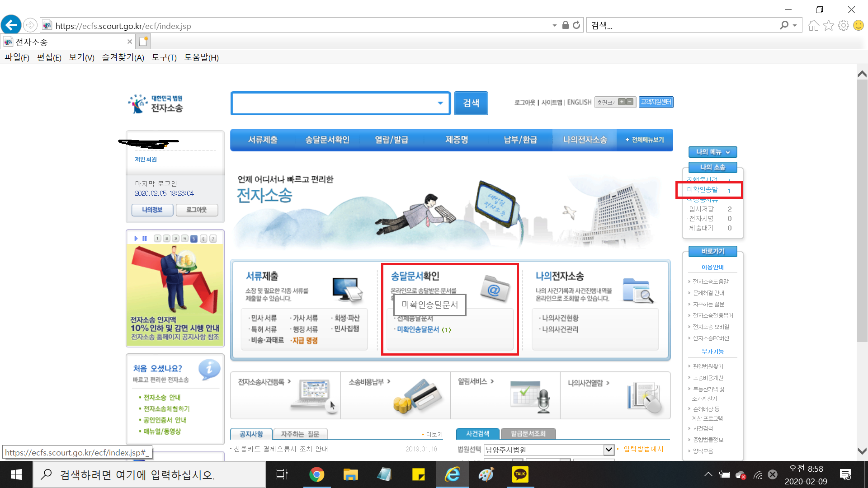Open the 납부/환급 navigation menu
868x488 pixels.
[x=520, y=140]
